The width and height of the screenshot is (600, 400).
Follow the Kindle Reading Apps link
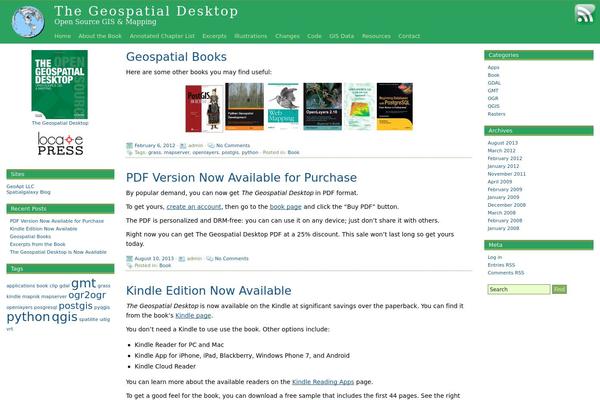(323, 382)
